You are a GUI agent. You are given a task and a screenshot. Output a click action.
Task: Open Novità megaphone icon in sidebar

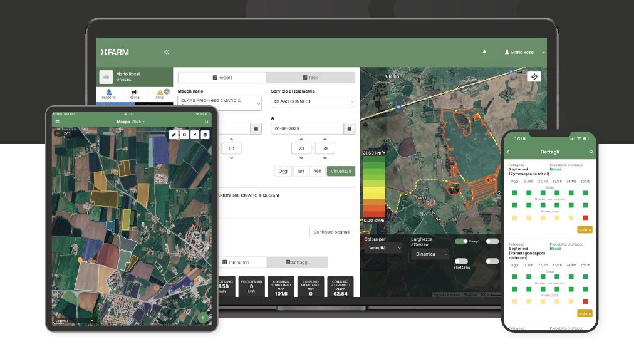[134, 94]
